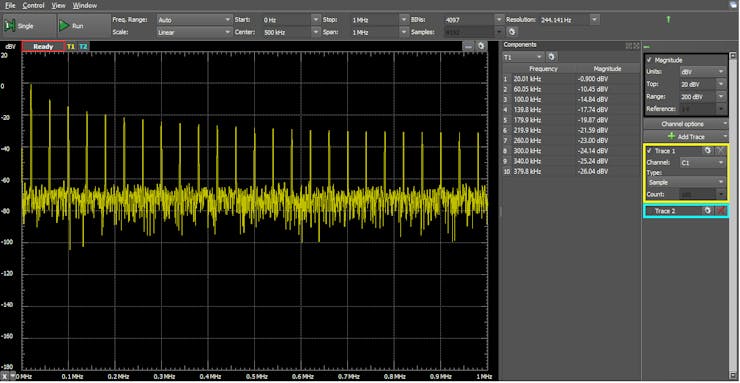The image size is (740, 383).
Task: Open the Trace 1 settings gear
Action: tap(707, 150)
